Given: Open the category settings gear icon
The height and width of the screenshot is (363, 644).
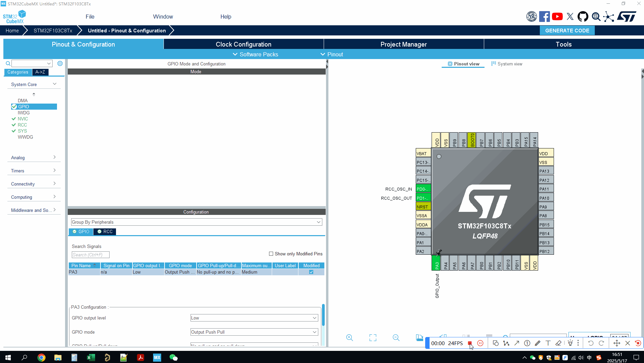Looking at the screenshot, I should [x=60, y=63].
